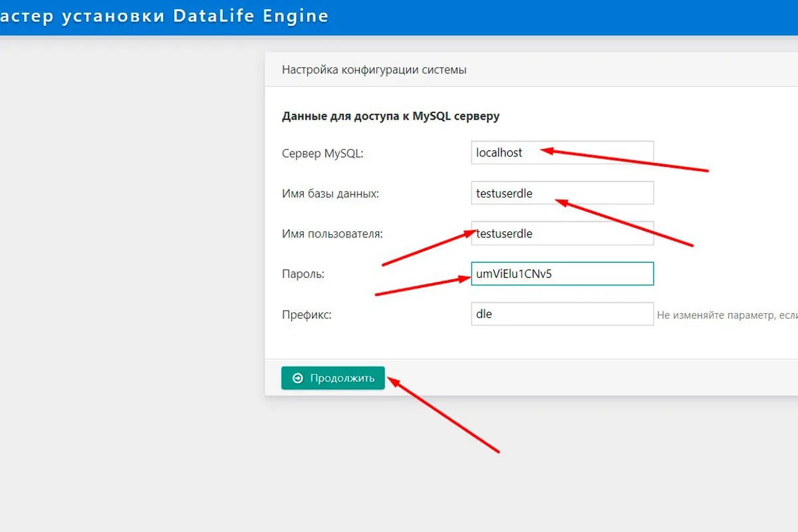The width and height of the screenshot is (798, 532).
Task: Click the MySQL server field containing localhost
Action: (x=563, y=152)
